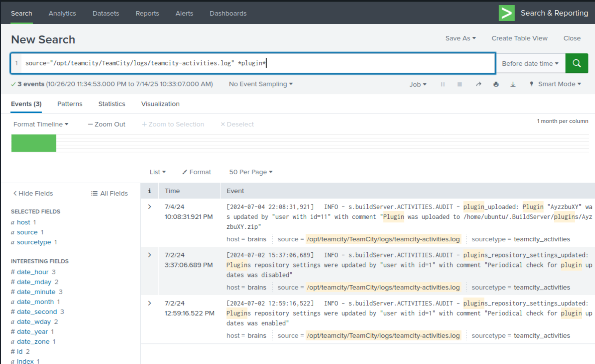This screenshot has width=595, height=364.
Task: Click the Time column header
Action: [172, 191]
